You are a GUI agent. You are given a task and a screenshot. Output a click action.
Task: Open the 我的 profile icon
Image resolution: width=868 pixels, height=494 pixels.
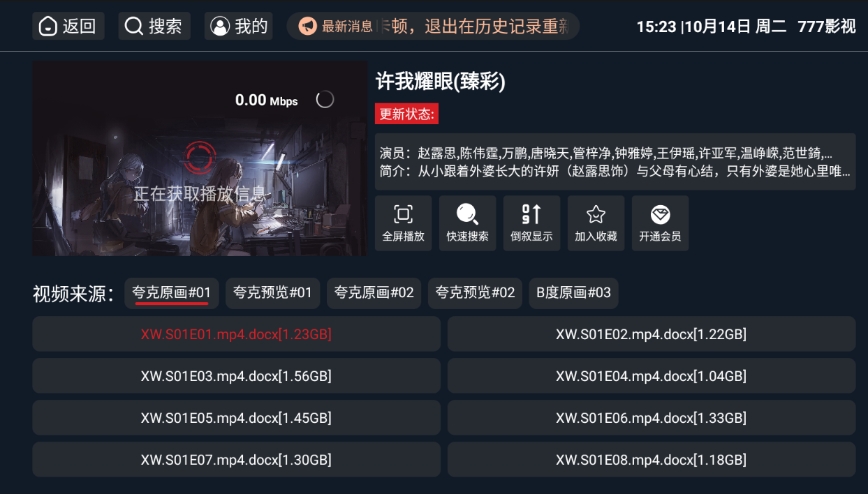tap(239, 27)
